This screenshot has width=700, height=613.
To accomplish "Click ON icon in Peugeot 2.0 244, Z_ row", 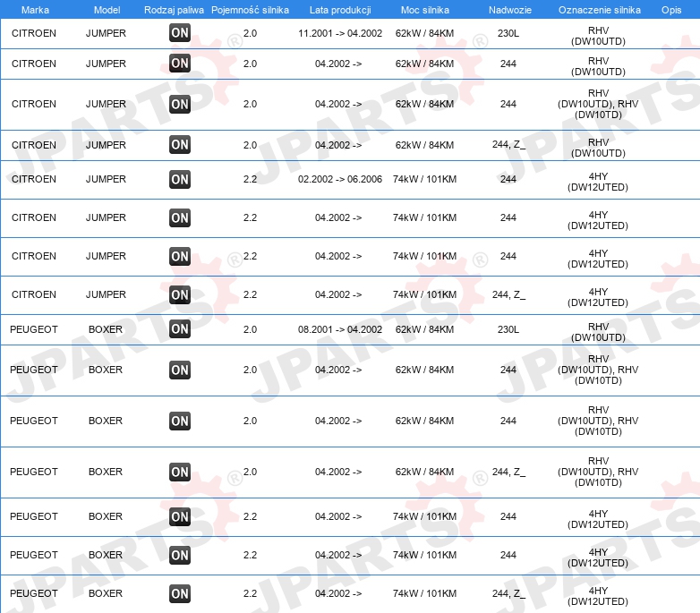I will (x=180, y=472).
